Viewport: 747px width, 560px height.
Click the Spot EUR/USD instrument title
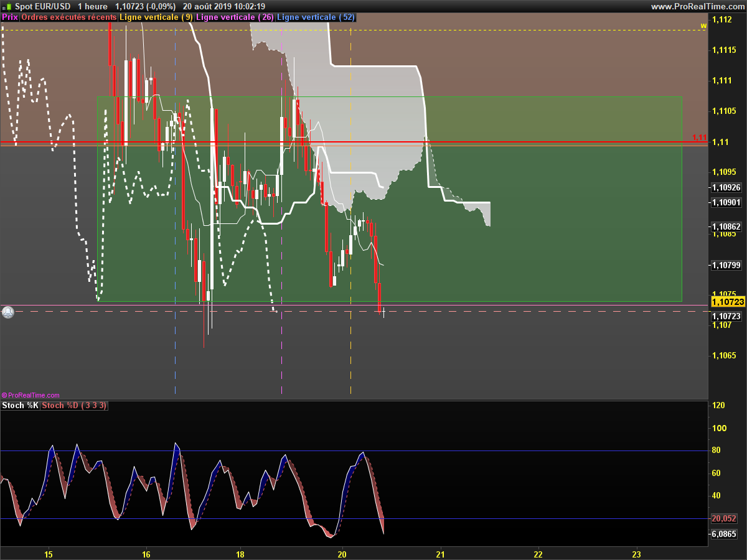coord(43,6)
